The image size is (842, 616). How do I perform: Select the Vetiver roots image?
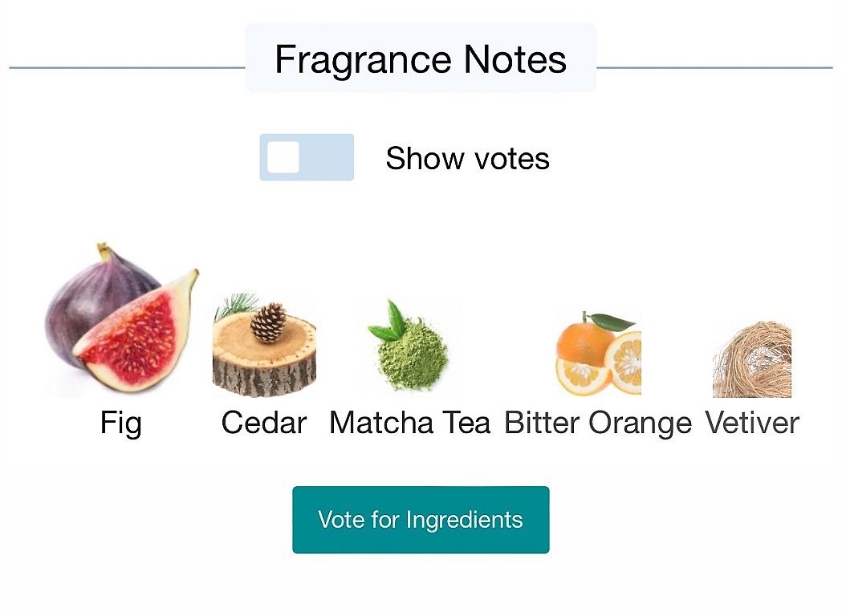coord(752,359)
